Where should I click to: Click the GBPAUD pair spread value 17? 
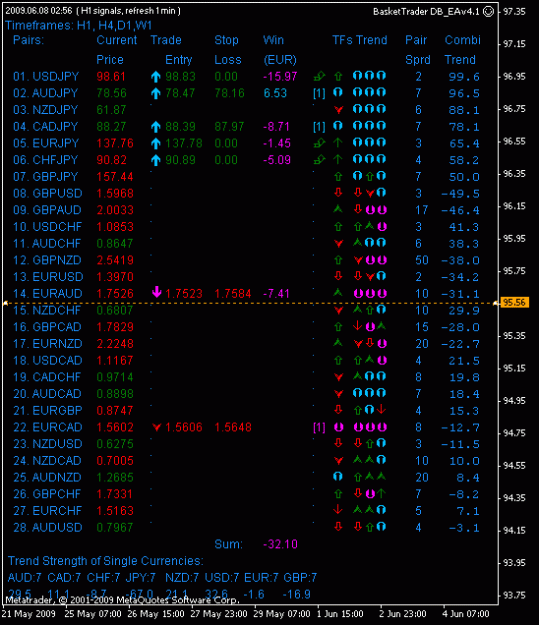pyautogui.click(x=422, y=210)
